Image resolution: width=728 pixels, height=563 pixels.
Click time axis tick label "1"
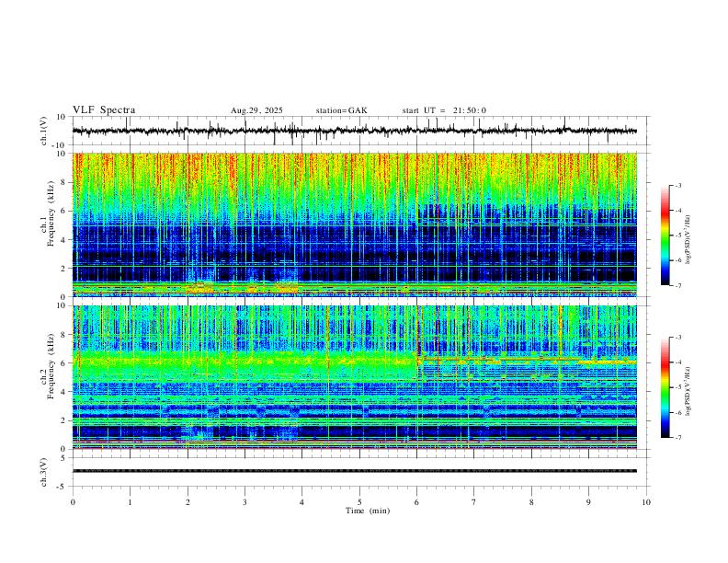pos(130,502)
